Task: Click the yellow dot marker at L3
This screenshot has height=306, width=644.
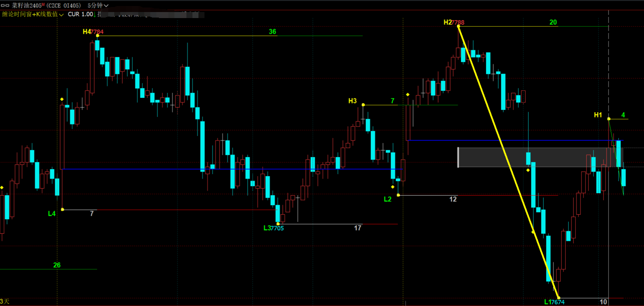Action: [x=278, y=224]
